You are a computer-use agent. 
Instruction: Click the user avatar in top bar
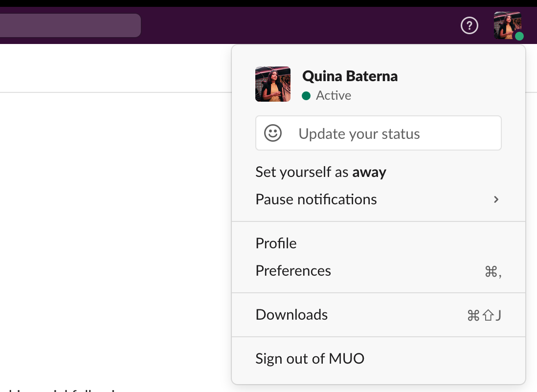click(507, 25)
